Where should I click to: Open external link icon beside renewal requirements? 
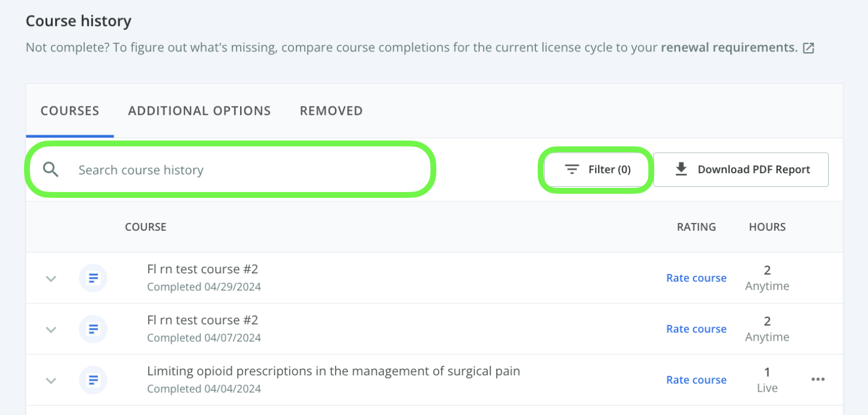(x=808, y=48)
